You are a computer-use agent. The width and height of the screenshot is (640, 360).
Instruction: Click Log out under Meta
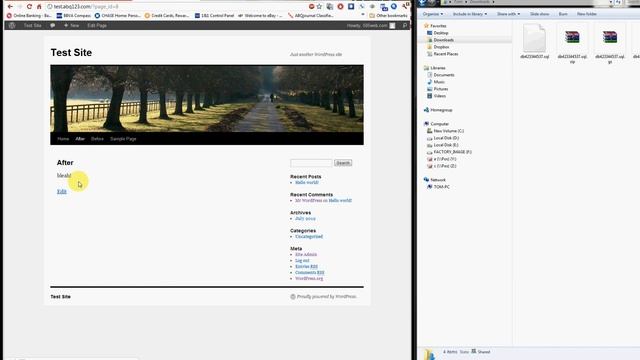click(x=302, y=260)
